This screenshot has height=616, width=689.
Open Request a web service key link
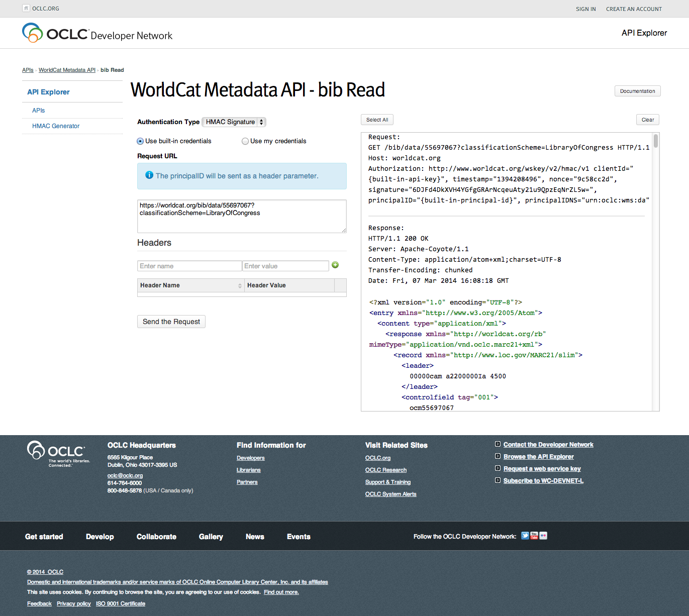pyautogui.click(x=542, y=469)
